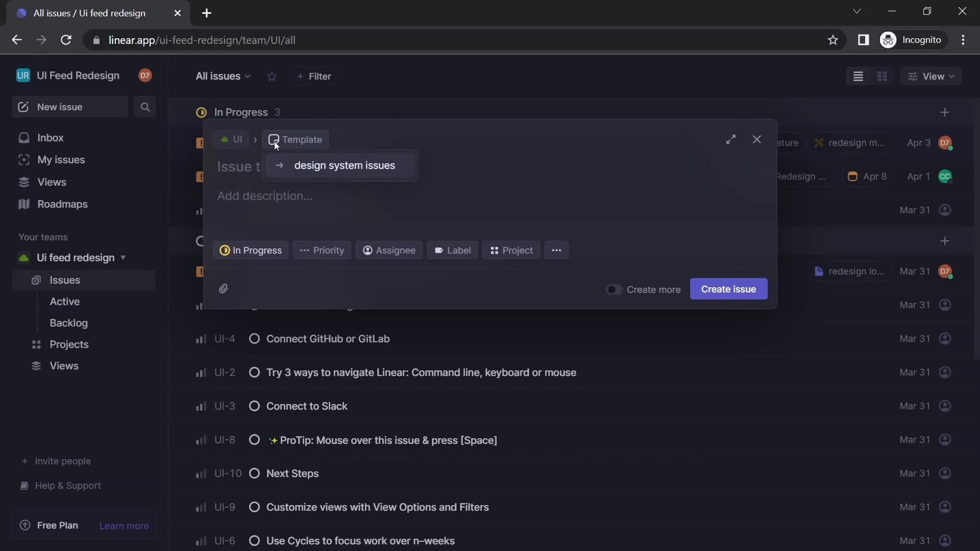Click the overflow menu icon in toolbar
980x551 pixels.
[x=556, y=251]
